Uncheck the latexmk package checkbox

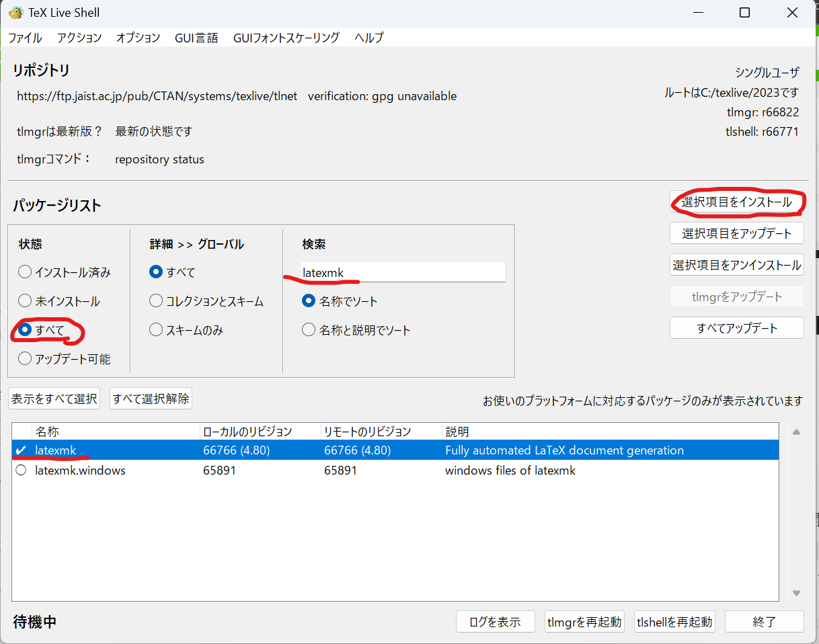click(x=20, y=450)
